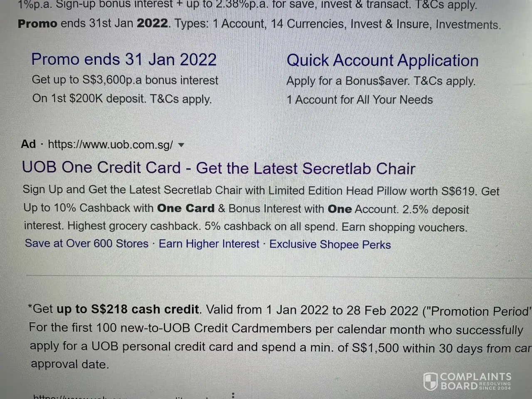532x399 pixels.
Task: Click the bold "Promo" text in the top line
Action: click(37, 23)
